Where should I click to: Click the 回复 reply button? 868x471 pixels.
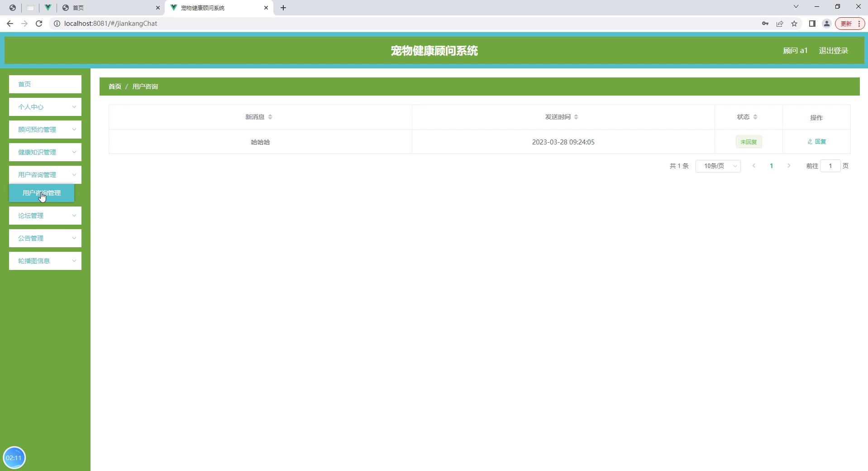816,142
